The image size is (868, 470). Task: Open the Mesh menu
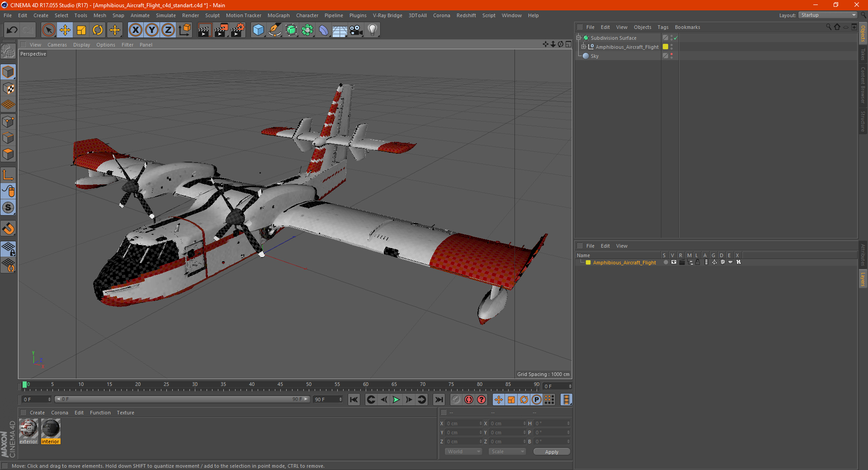click(x=99, y=15)
